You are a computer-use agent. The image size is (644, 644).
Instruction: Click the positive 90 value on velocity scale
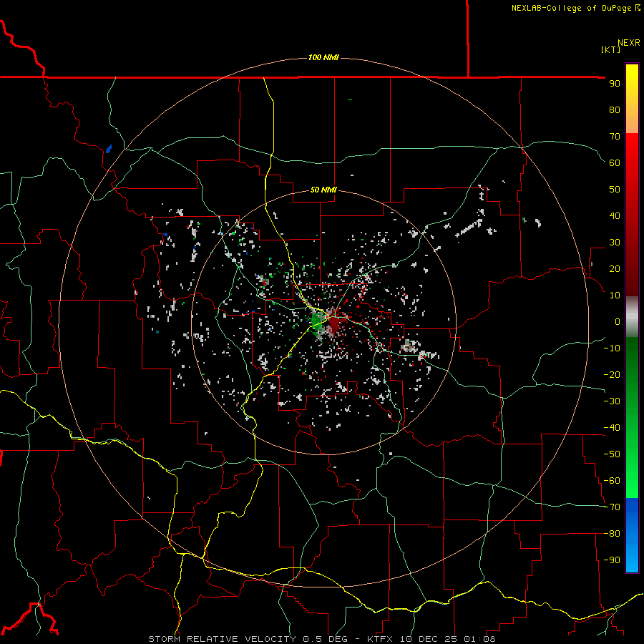click(x=615, y=84)
